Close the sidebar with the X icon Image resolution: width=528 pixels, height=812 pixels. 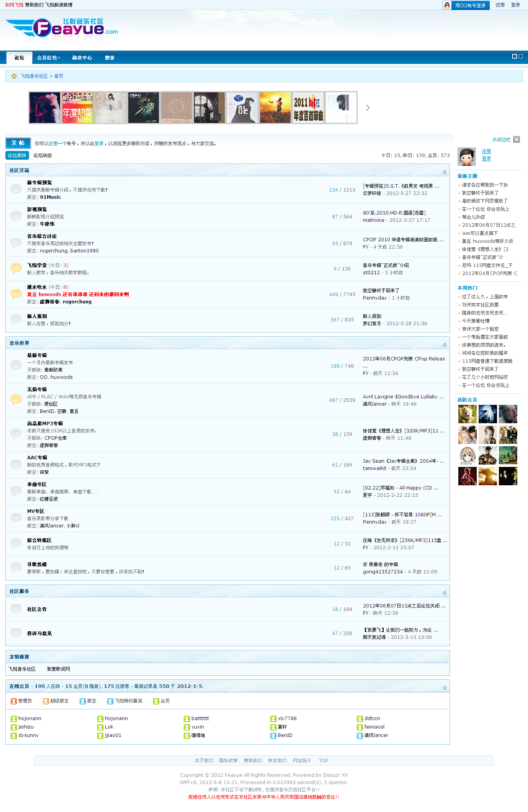517,139
